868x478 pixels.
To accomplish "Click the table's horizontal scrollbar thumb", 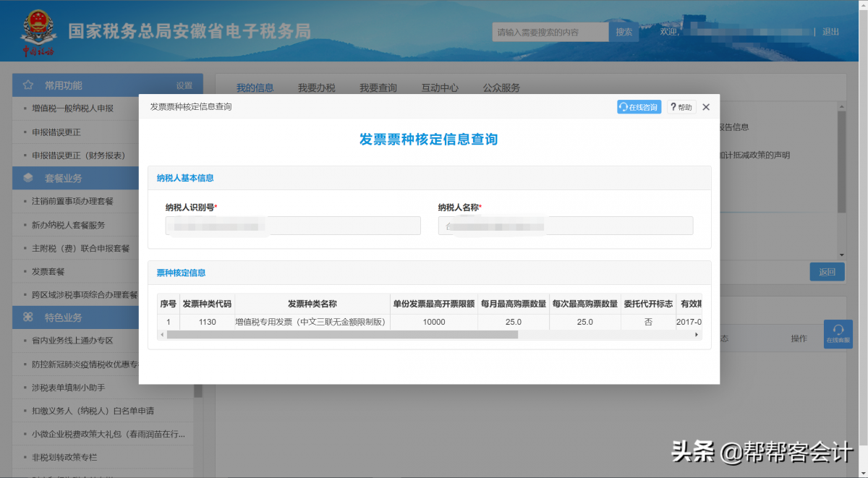I will click(x=341, y=335).
